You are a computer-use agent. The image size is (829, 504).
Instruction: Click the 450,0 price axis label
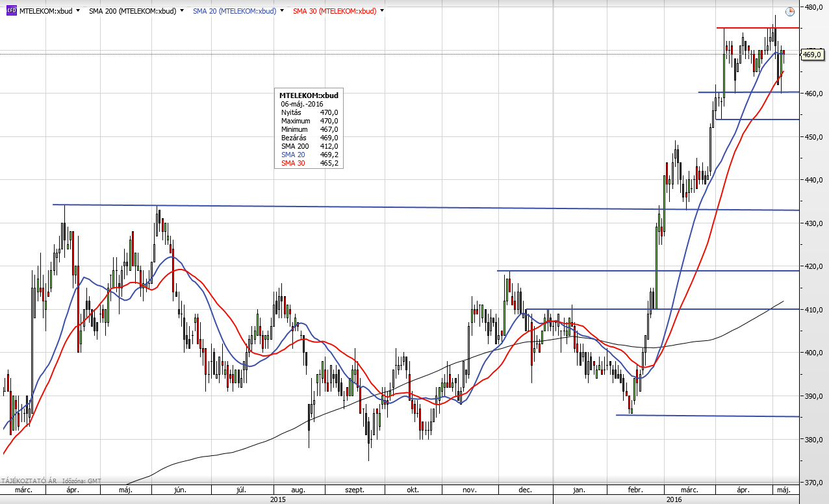pyautogui.click(x=814, y=137)
